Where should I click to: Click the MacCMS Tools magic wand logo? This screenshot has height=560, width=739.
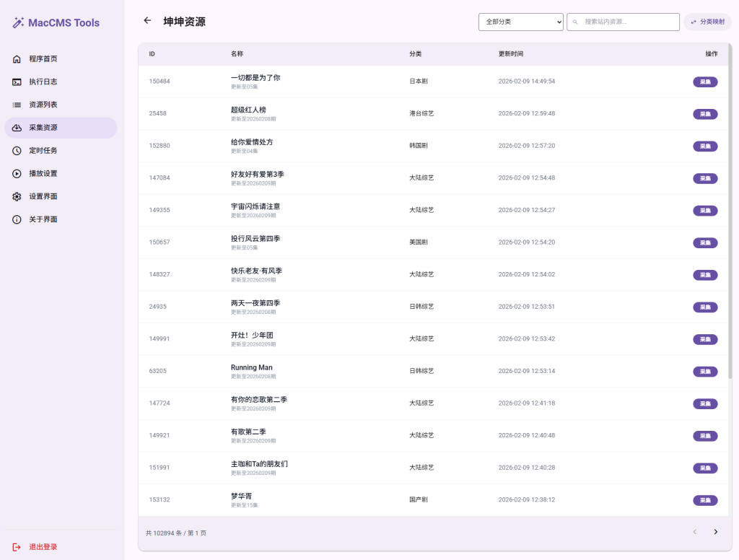pos(17,23)
